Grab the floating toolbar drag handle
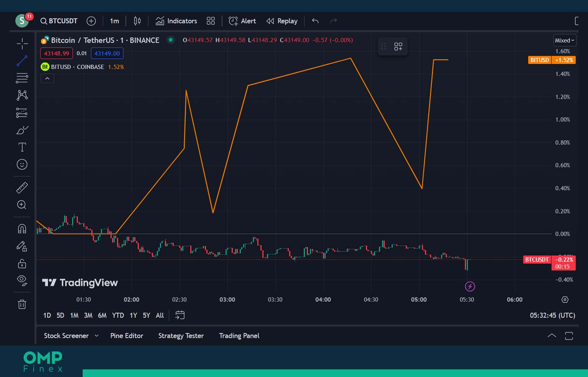 (x=384, y=46)
